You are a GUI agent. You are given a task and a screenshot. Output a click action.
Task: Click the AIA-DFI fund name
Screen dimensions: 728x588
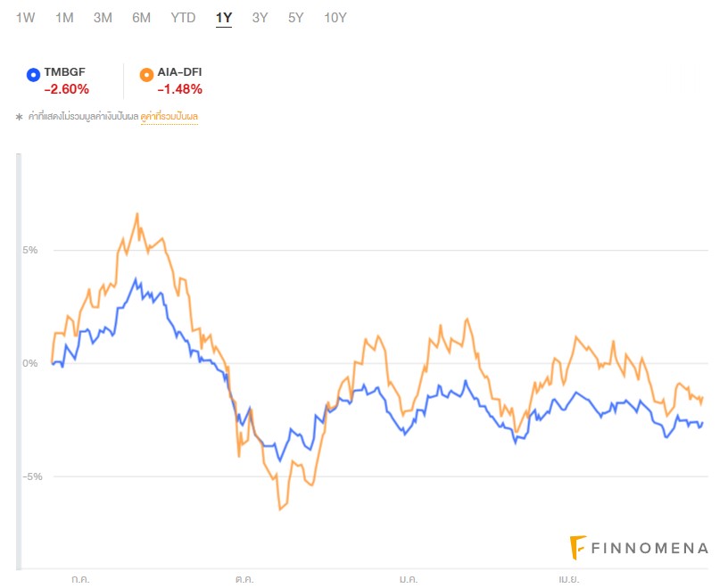coord(180,71)
